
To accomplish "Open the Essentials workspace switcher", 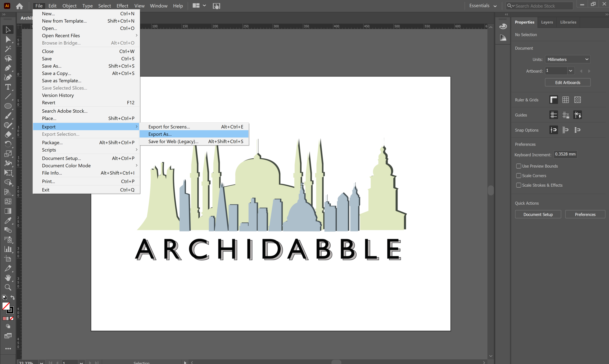I will pos(483,6).
